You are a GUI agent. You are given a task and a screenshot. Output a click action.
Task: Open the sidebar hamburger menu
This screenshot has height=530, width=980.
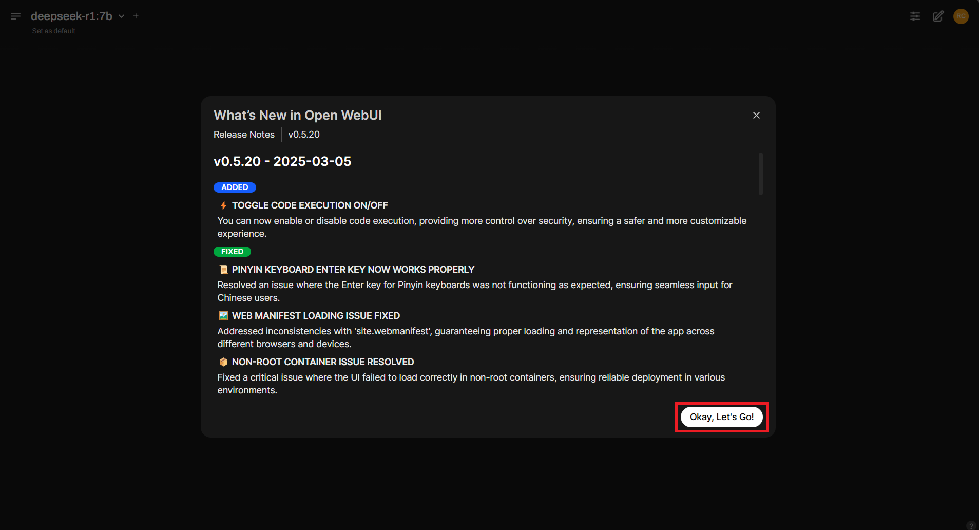pos(15,16)
